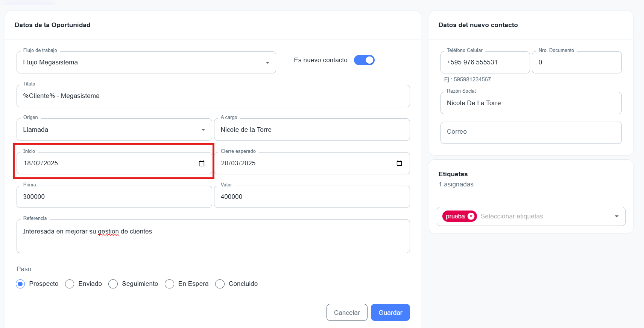Click into the Titulo text field
This screenshot has height=328, width=644.
[213, 96]
